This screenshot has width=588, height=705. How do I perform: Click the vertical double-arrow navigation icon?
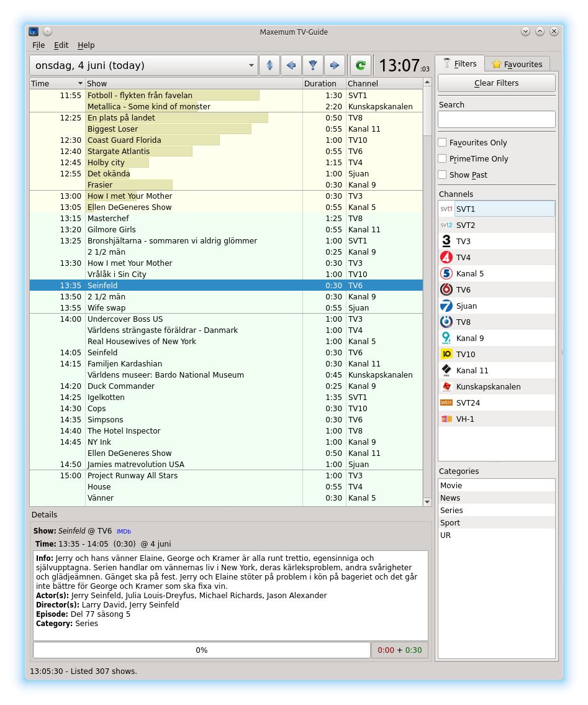(x=269, y=65)
